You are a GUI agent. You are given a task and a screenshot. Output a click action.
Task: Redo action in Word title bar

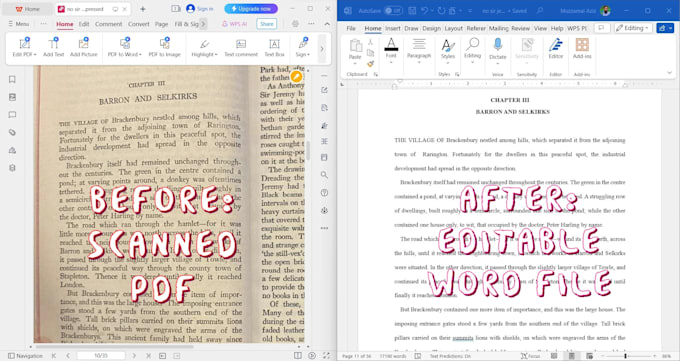(441, 10)
